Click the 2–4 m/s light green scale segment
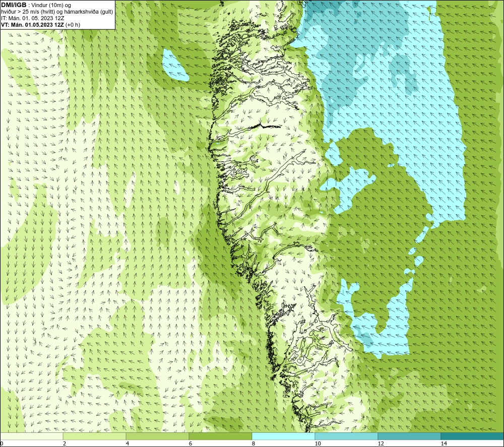 95,436
